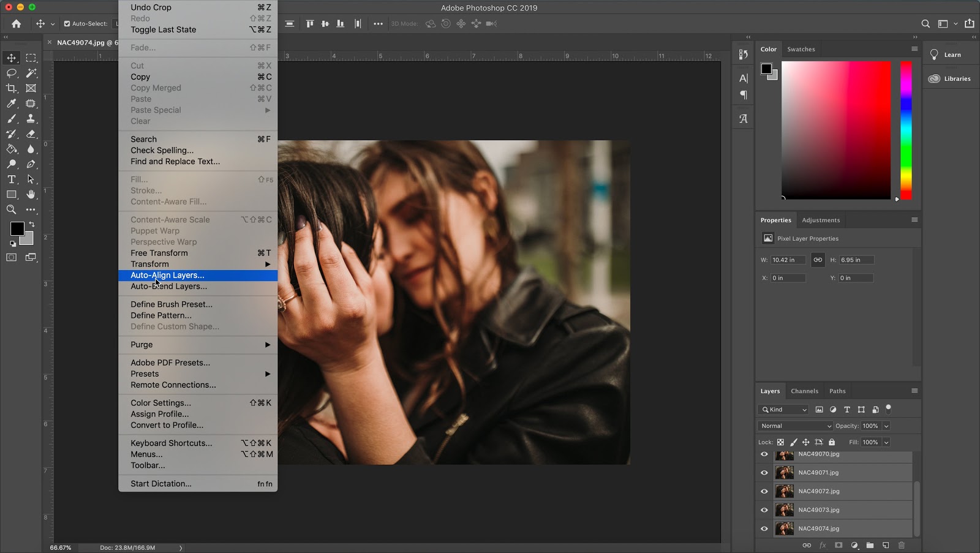This screenshot has width=980, height=553.
Task: Select the Blur tool
Action: point(31,149)
